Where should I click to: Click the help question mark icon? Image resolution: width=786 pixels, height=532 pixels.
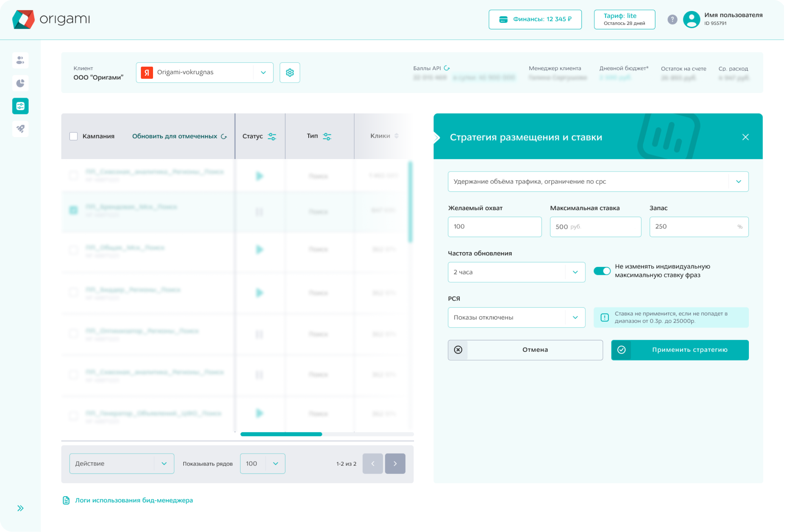672,20
